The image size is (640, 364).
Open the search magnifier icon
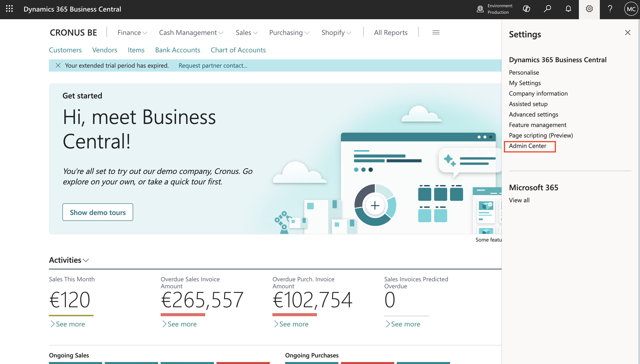[547, 9]
